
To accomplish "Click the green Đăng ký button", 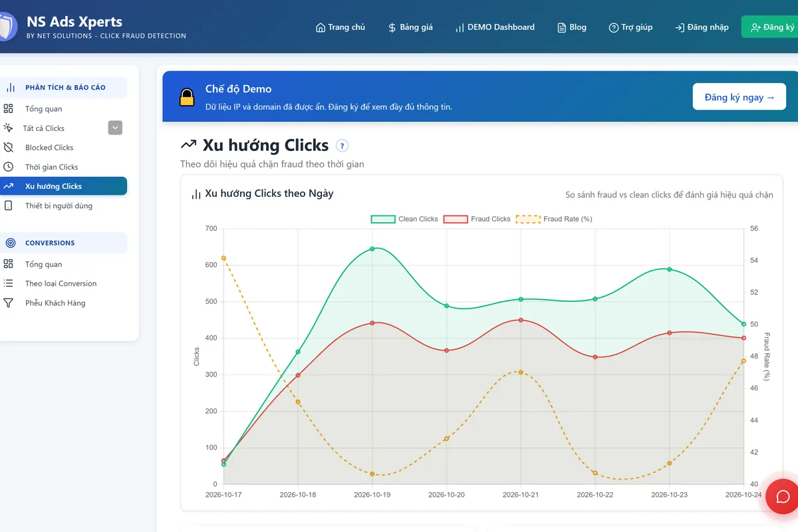I will 770,27.
